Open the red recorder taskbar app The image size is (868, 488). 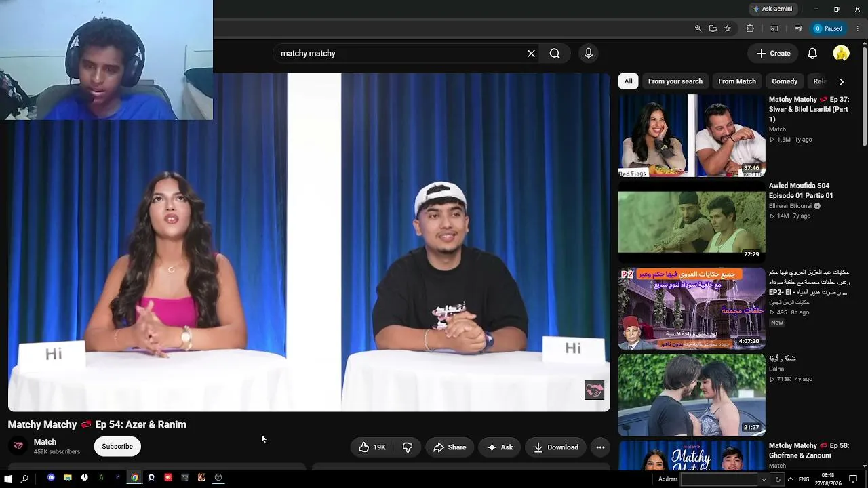point(168,478)
